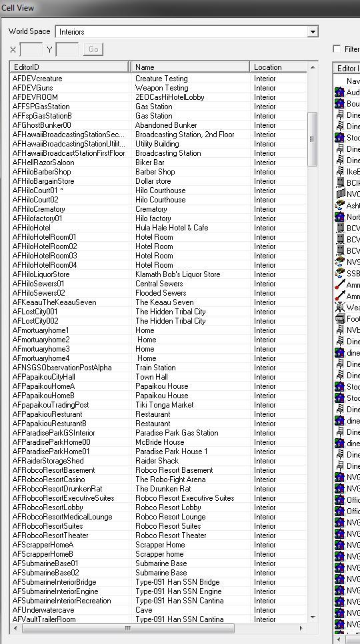Image resolution: width=360 pixels, height=644 pixels.
Task: Select the AFHellRazorSaloon cell
Action: 43,162
